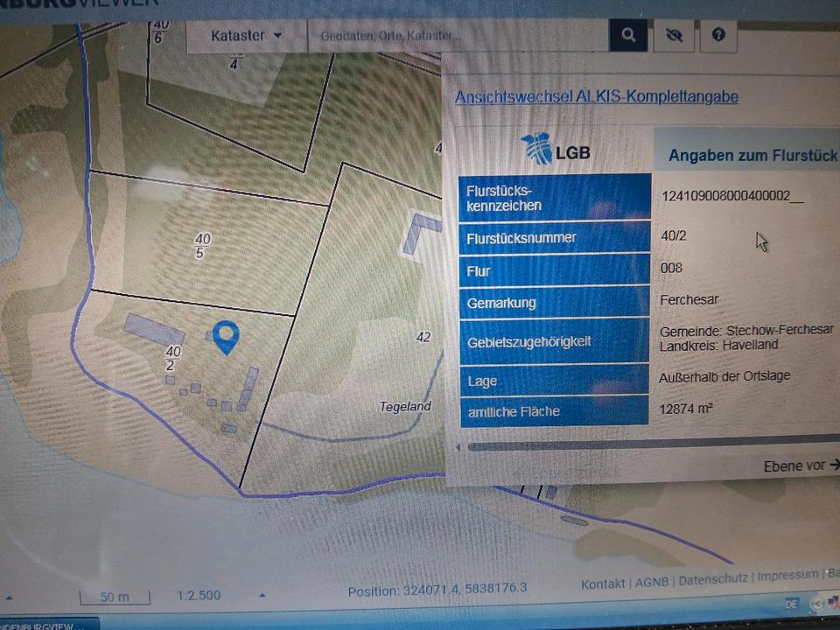840x630 pixels.
Task: Open Ansichtswechsel ALKIS-Komplettangabe link
Action: tap(596, 97)
